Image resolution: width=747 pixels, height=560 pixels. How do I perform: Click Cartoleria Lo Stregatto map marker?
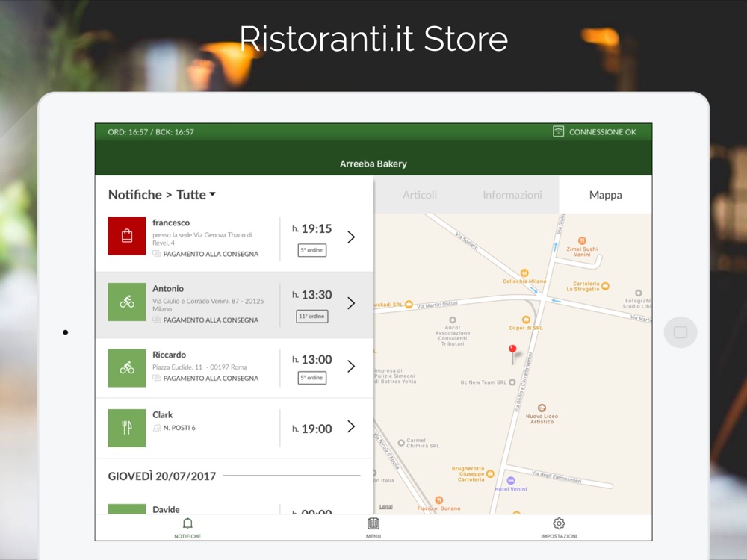tap(605, 286)
